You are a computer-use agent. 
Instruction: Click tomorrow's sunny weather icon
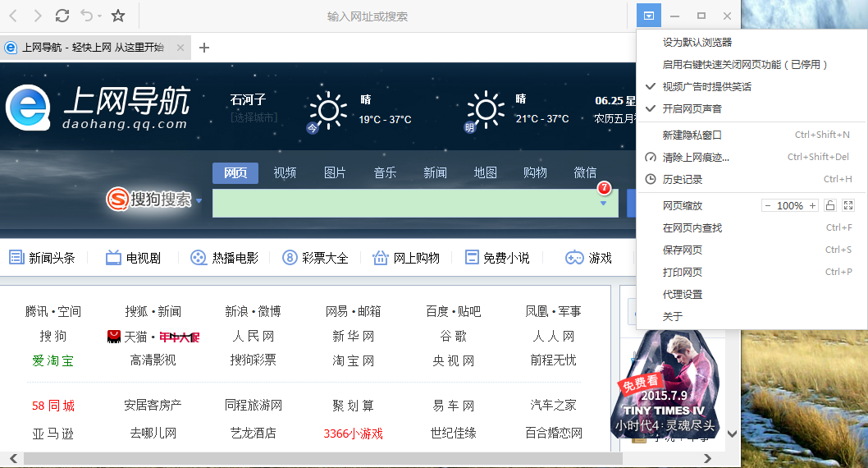485,110
